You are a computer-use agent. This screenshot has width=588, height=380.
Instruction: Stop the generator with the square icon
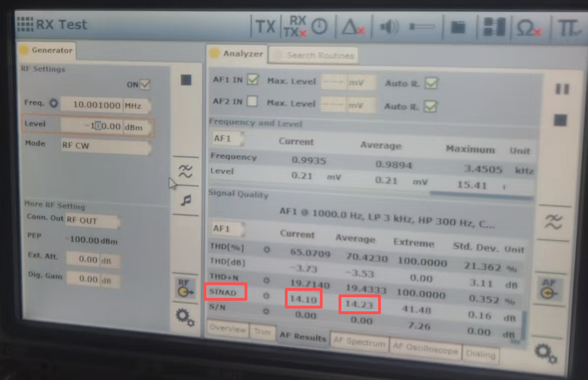(x=186, y=80)
